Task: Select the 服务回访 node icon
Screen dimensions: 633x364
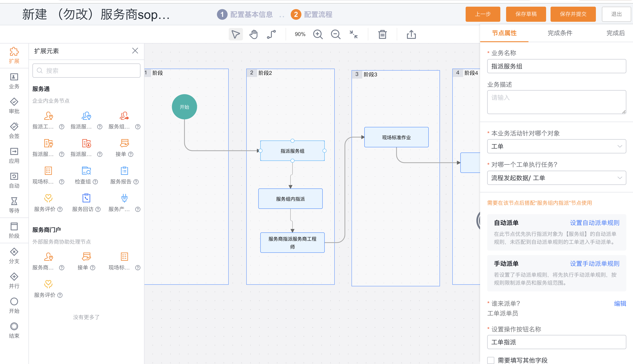Action: click(86, 198)
